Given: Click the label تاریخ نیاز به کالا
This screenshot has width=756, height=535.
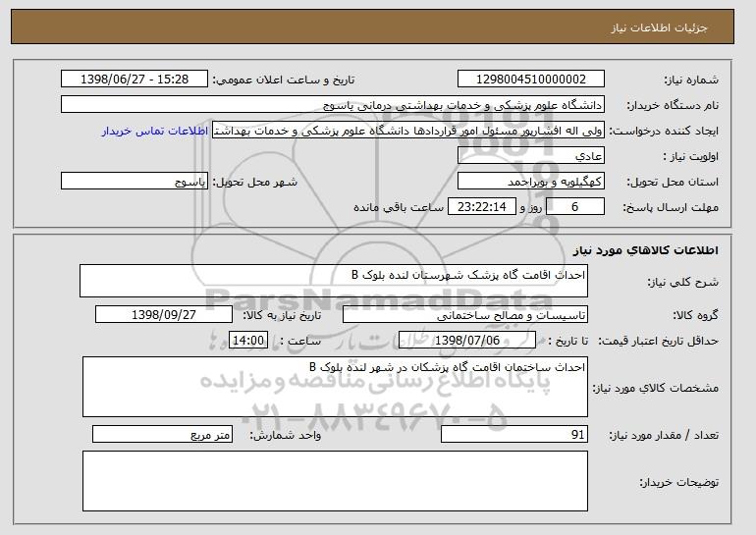Looking at the screenshot, I should 282,315.
